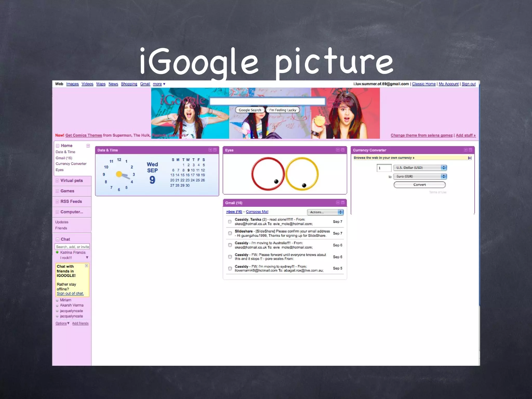Screen dimensions: 532x399
Task: Focus the Google search box
Action: coord(267,101)
